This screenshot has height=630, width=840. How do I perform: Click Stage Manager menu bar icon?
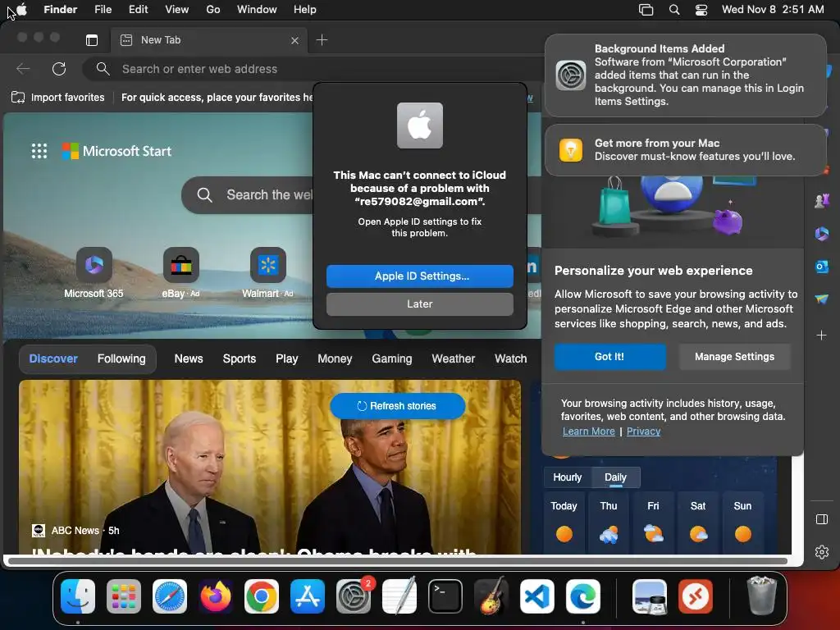(646, 10)
